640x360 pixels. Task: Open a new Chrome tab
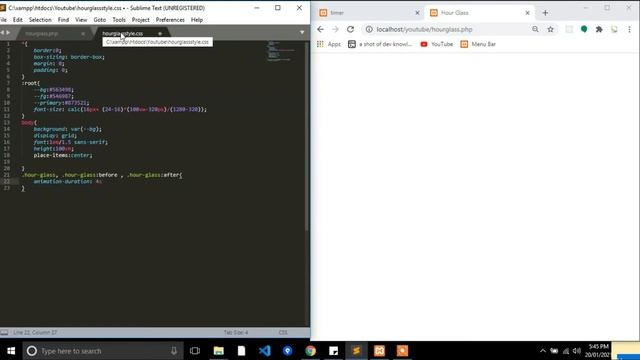545,13
